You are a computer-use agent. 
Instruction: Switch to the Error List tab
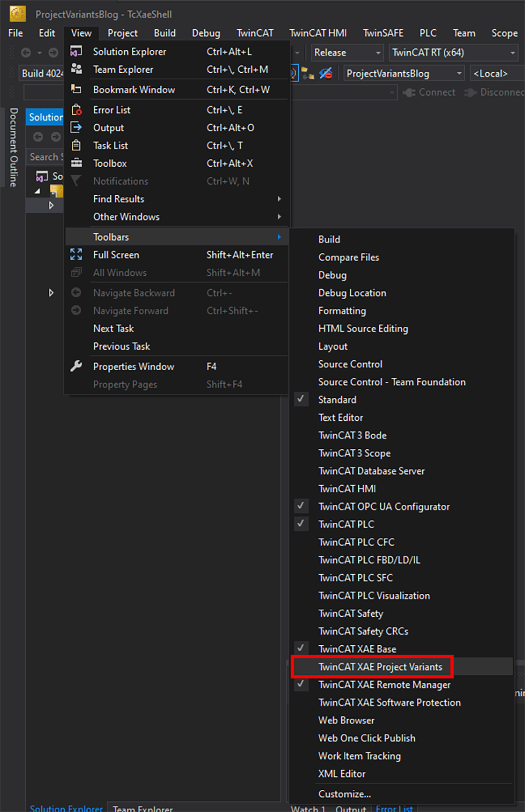tap(394, 809)
